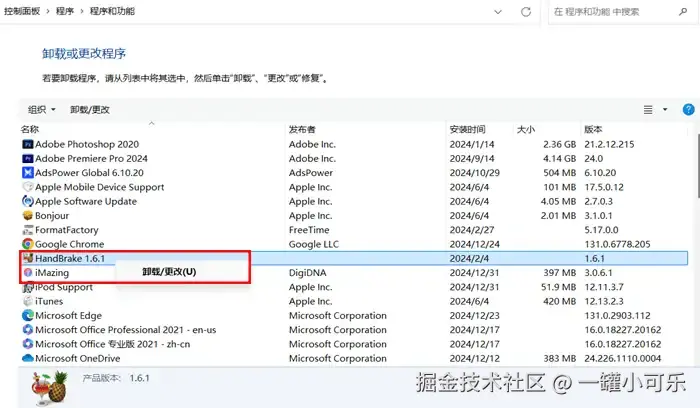This screenshot has width=700, height=408.
Task: Click the Apple Software Update icon
Action: [28, 201]
